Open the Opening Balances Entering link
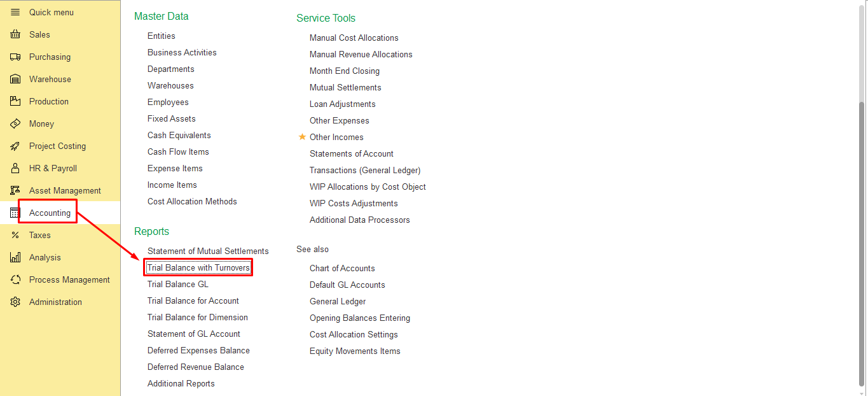The image size is (868, 396). [359, 318]
